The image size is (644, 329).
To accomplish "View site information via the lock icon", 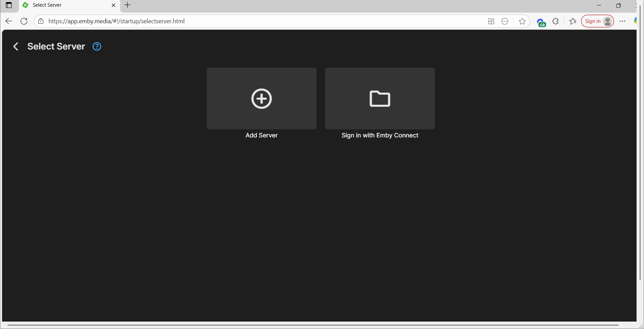I will coord(41,21).
